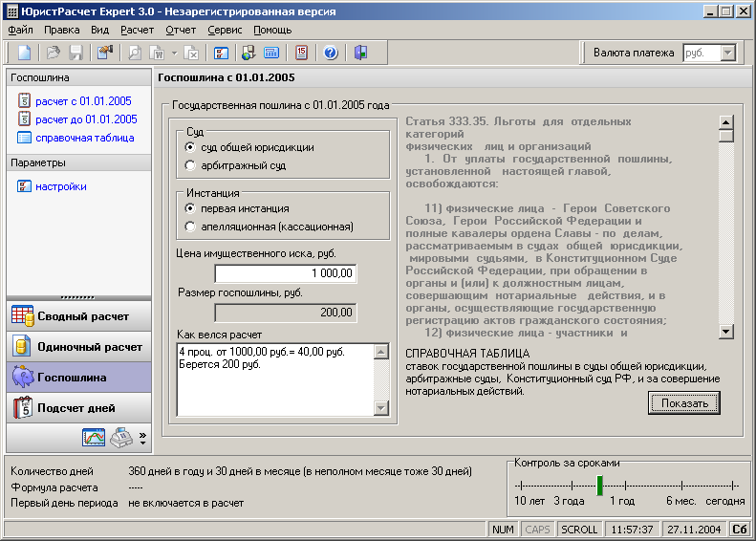Click the Показать button
This screenshot has height=541, width=756.
click(683, 403)
